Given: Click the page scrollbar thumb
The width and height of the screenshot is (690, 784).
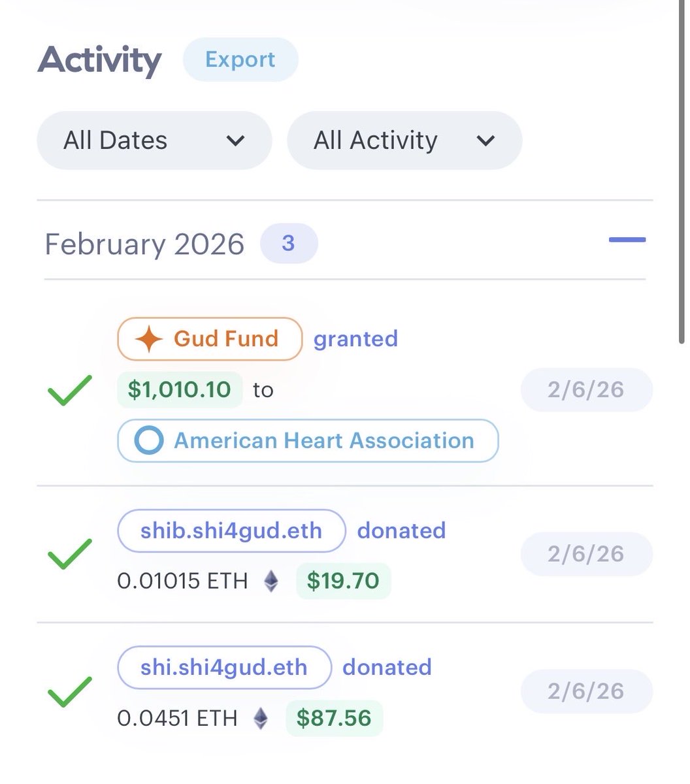Looking at the screenshot, I should [683, 170].
